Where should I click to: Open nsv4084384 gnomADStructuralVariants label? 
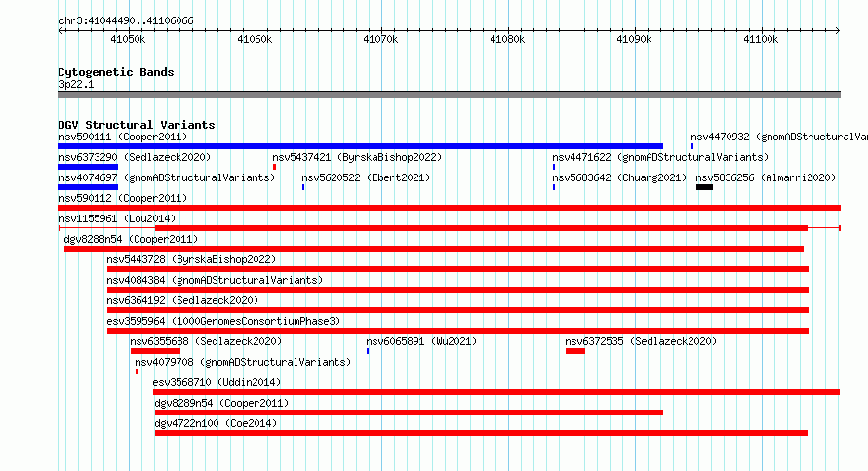(215, 280)
